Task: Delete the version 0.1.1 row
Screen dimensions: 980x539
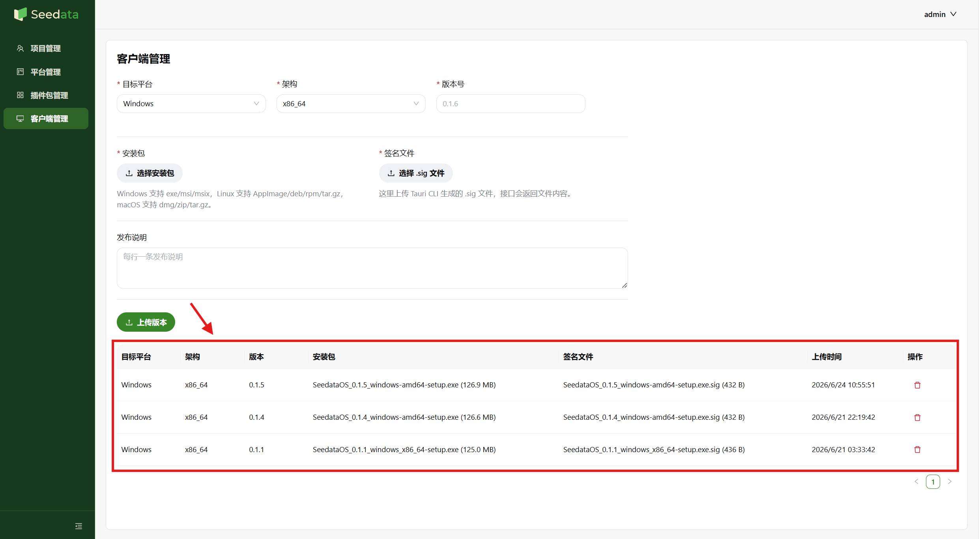Action: pyautogui.click(x=917, y=449)
